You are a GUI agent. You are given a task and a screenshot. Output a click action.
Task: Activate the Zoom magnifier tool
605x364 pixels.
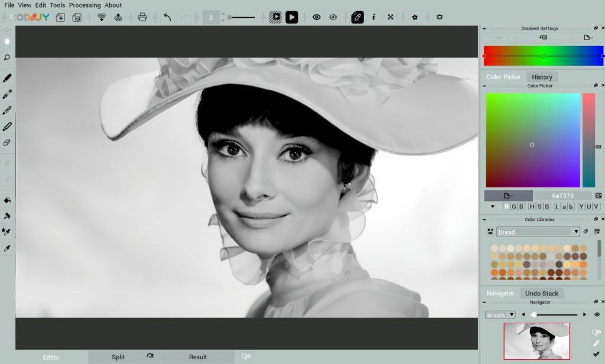click(7, 57)
